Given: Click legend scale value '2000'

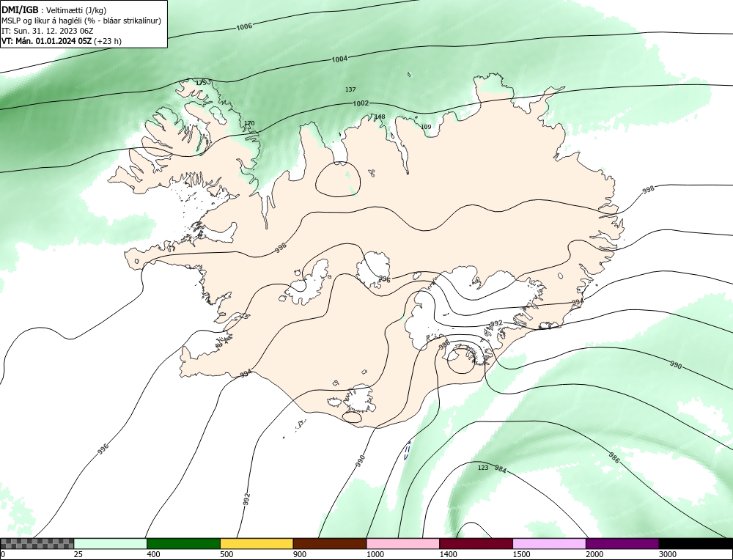Looking at the screenshot, I should (594, 554).
